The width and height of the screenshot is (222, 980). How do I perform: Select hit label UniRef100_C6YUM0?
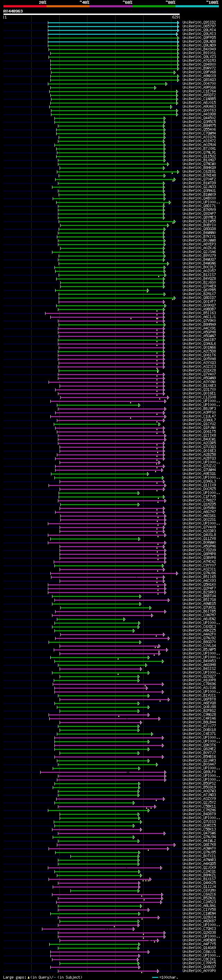(x=199, y=891)
